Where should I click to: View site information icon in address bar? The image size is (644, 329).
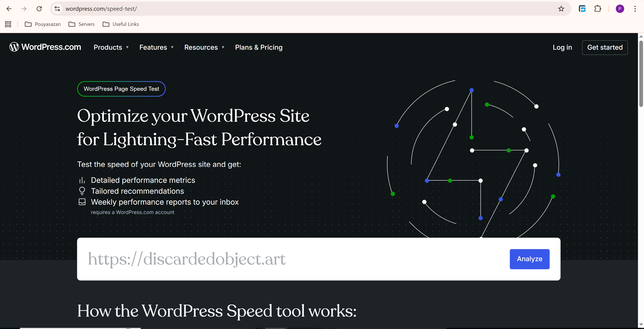tap(57, 9)
